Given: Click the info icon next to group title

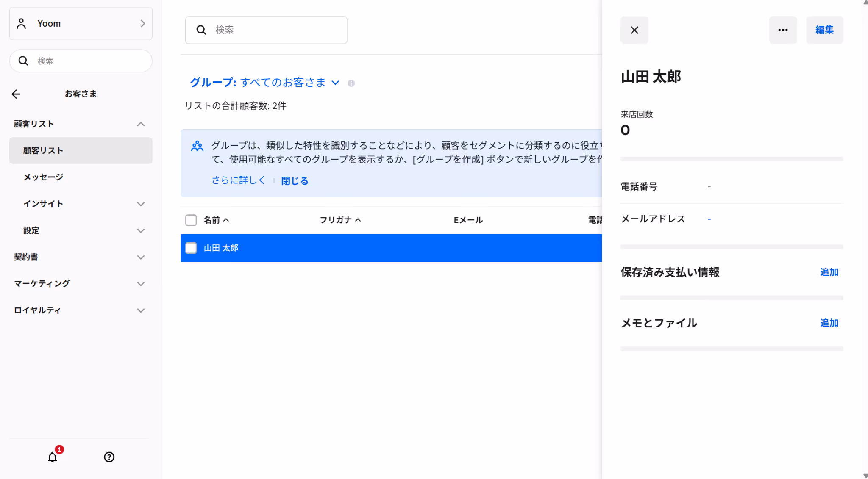Looking at the screenshot, I should (x=351, y=83).
